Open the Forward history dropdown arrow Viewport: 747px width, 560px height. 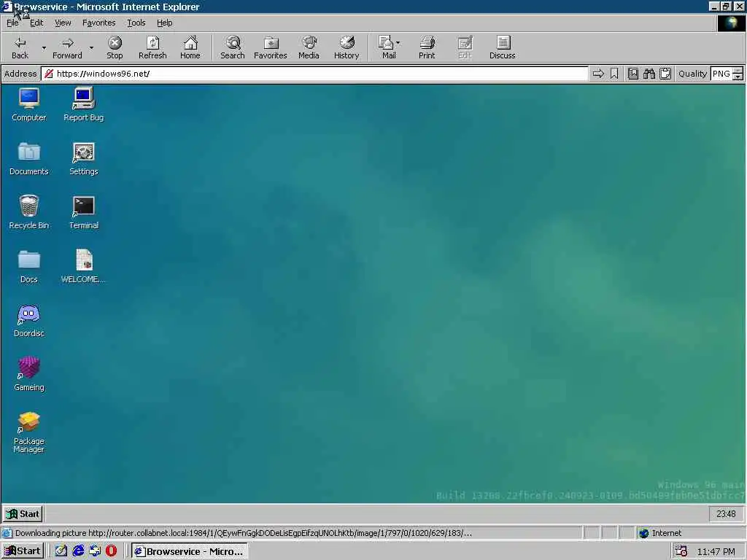(91, 47)
